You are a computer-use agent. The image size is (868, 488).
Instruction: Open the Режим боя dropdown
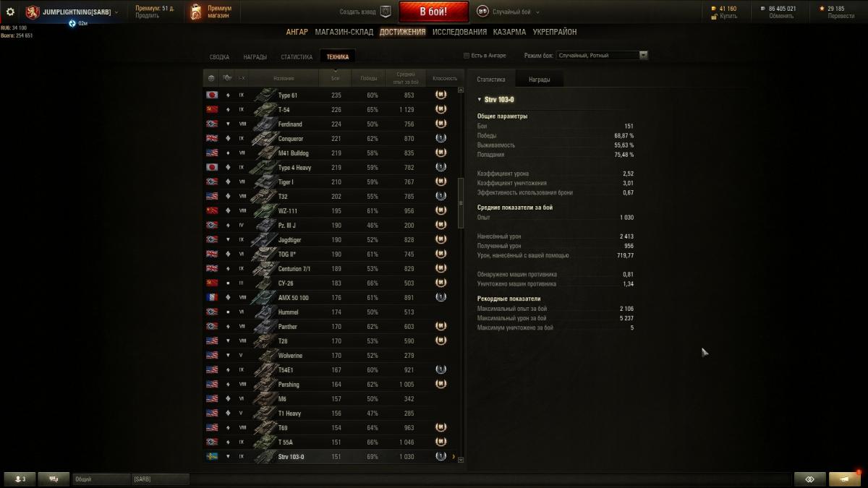click(602, 56)
